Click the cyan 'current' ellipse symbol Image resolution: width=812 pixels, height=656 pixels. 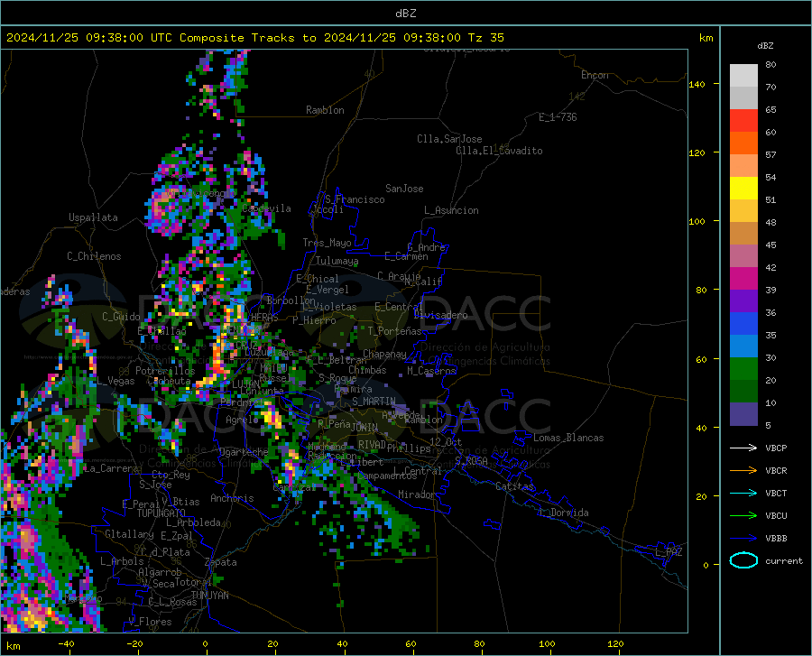tap(743, 560)
